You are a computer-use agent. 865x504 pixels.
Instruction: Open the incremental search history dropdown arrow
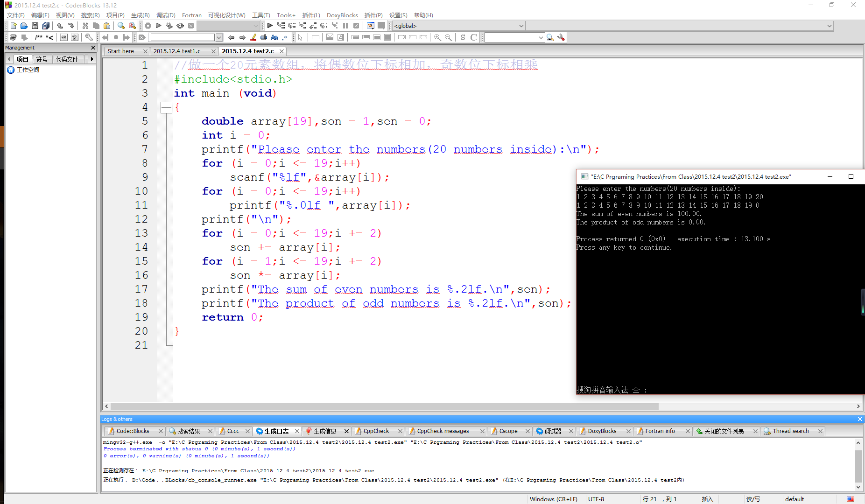click(x=218, y=37)
